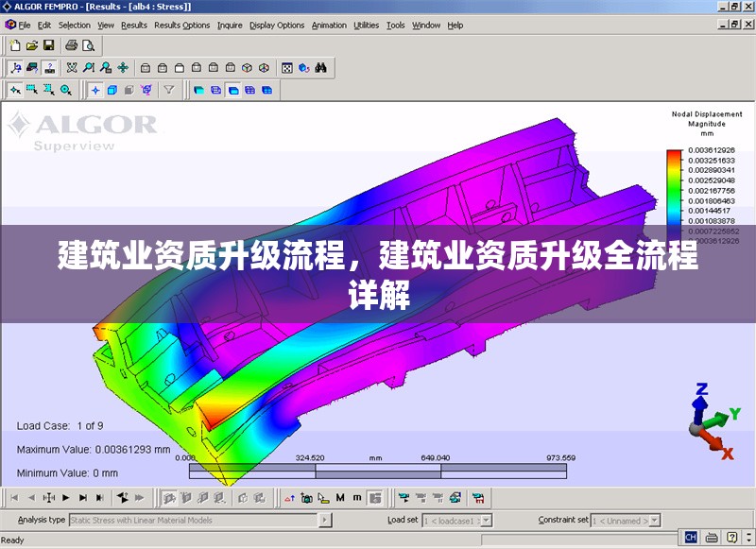Click the binoculars Find icon
Screen dimensions: 756x549
tap(321, 68)
